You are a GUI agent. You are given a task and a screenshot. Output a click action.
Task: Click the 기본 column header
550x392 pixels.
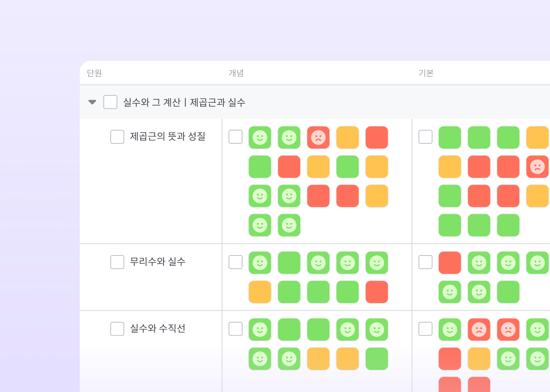click(x=426, y=73)
